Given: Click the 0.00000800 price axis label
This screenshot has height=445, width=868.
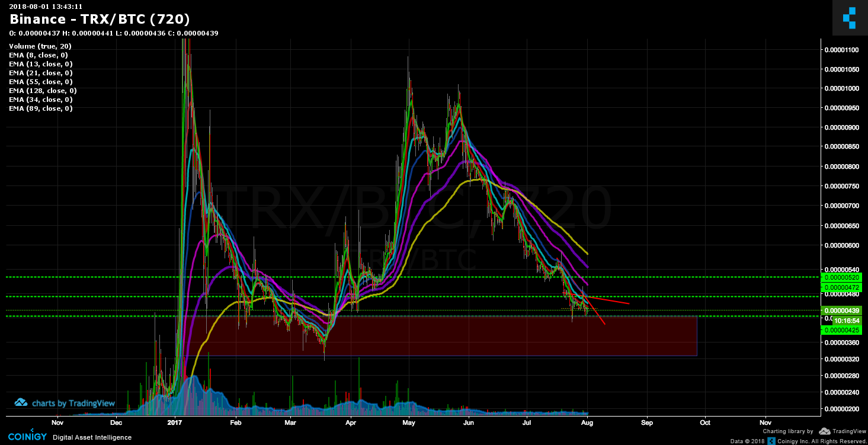Looking at the screenshot, I should point(841,167).
